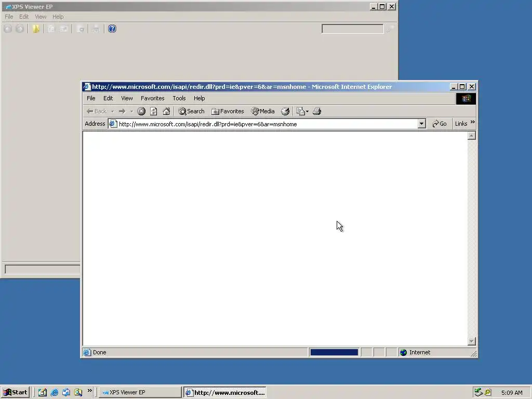The height and width of the screenshot is (399, 532).
Task: Open the File menu in XPS Viewer EP
Action: [9, 17]
